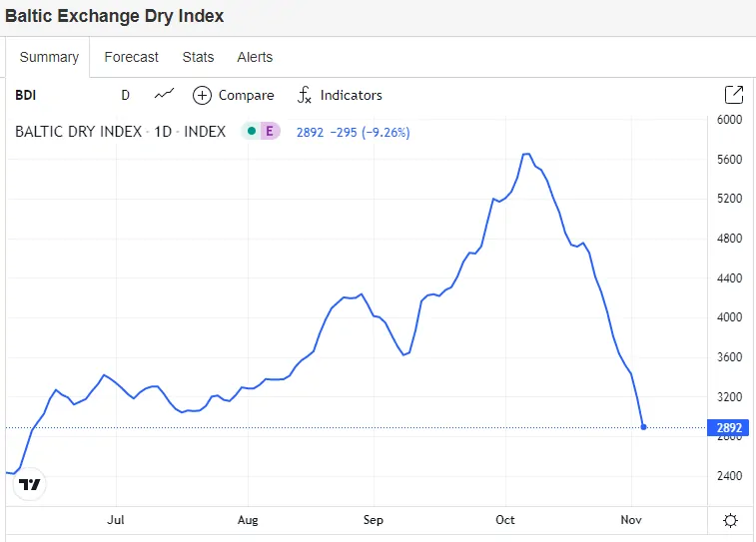This screenshot has width=756, height=542.
Task: Click the 5600 price axis label
Action: point(729,160)
